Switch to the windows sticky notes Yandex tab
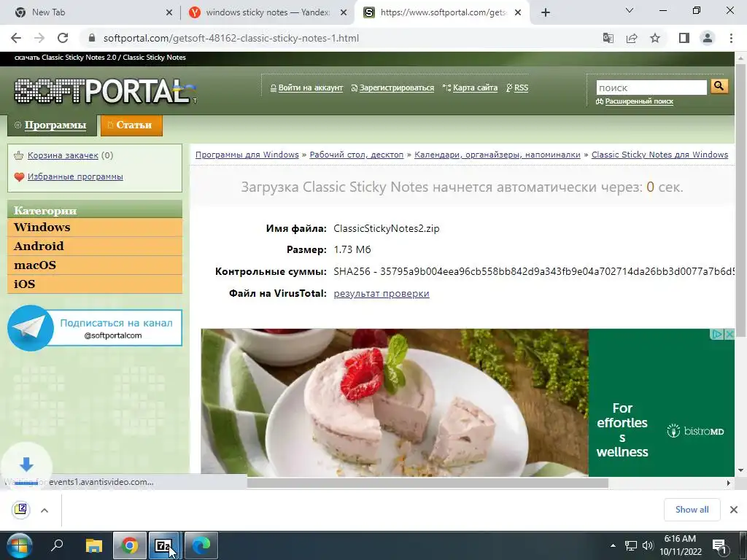 [267, 12]
